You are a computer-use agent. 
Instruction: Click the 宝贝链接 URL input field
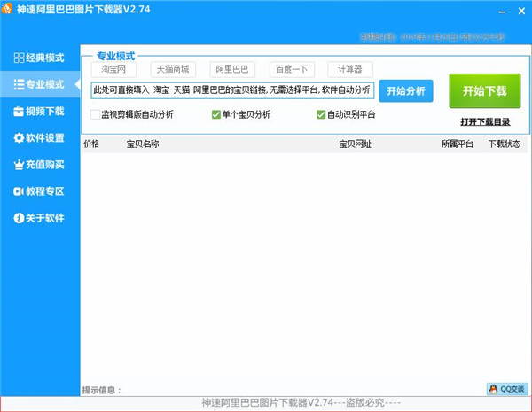pos(232,90)
